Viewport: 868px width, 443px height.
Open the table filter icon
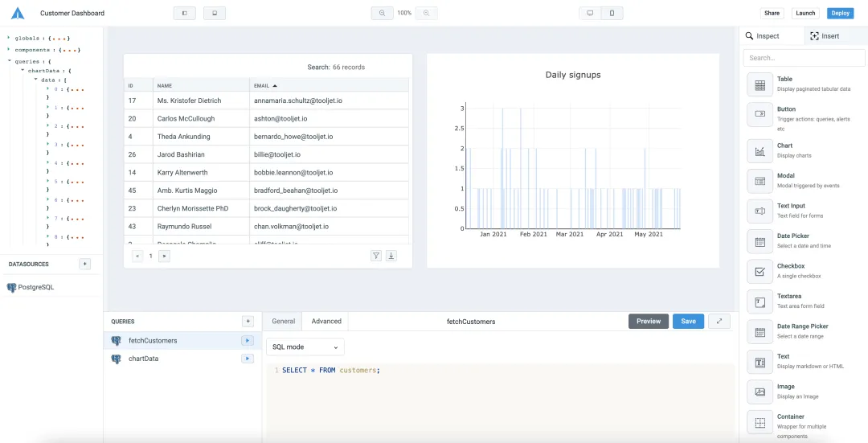376,256
